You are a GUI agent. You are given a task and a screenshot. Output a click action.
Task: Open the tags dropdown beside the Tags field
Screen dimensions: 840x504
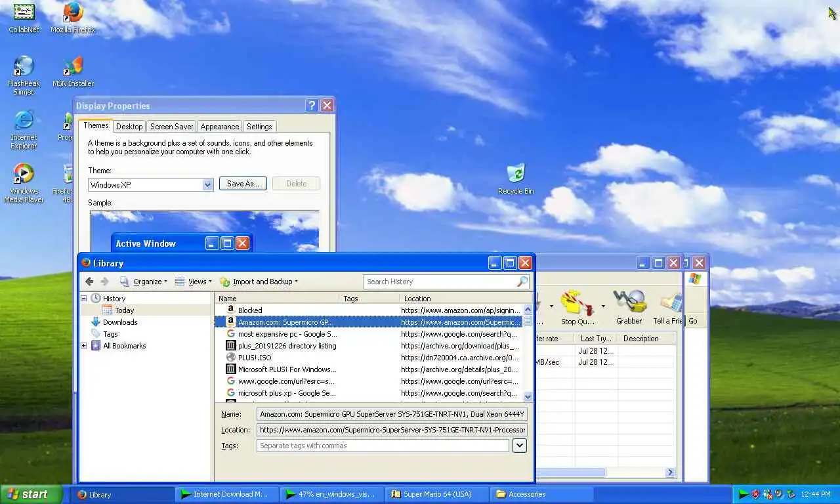pos(520,446)
